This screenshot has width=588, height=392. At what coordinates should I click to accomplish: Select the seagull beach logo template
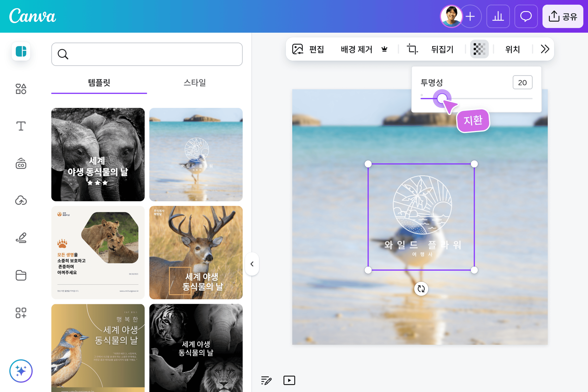(196, 155)
